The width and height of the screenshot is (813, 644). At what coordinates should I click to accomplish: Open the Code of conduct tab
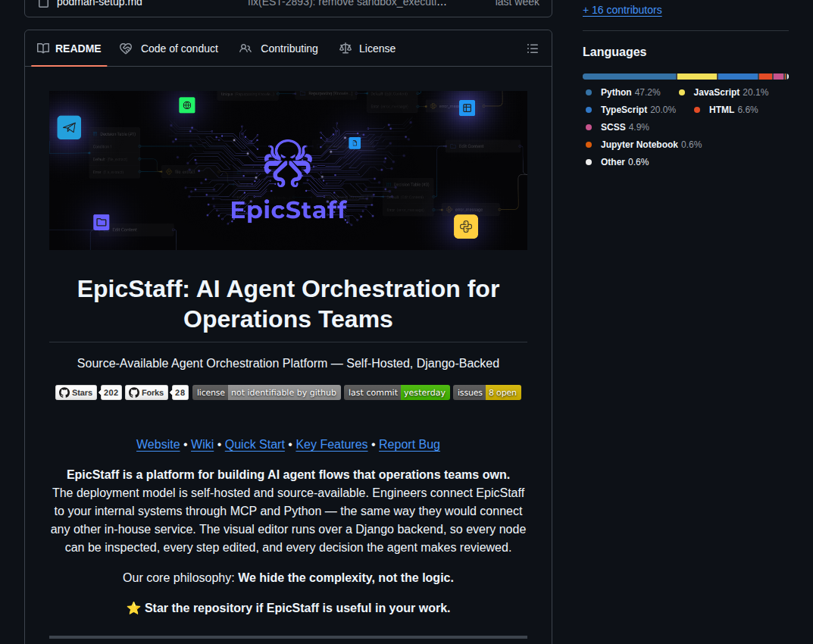(169, 48)
